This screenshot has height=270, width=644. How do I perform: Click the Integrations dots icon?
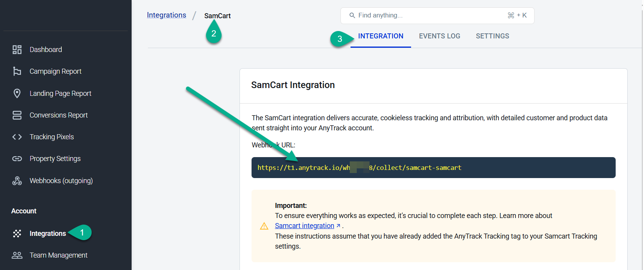17,234
